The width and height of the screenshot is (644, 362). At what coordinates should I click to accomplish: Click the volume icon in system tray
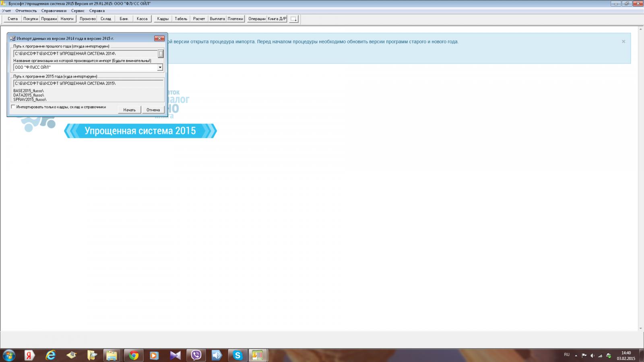[592, 356]
